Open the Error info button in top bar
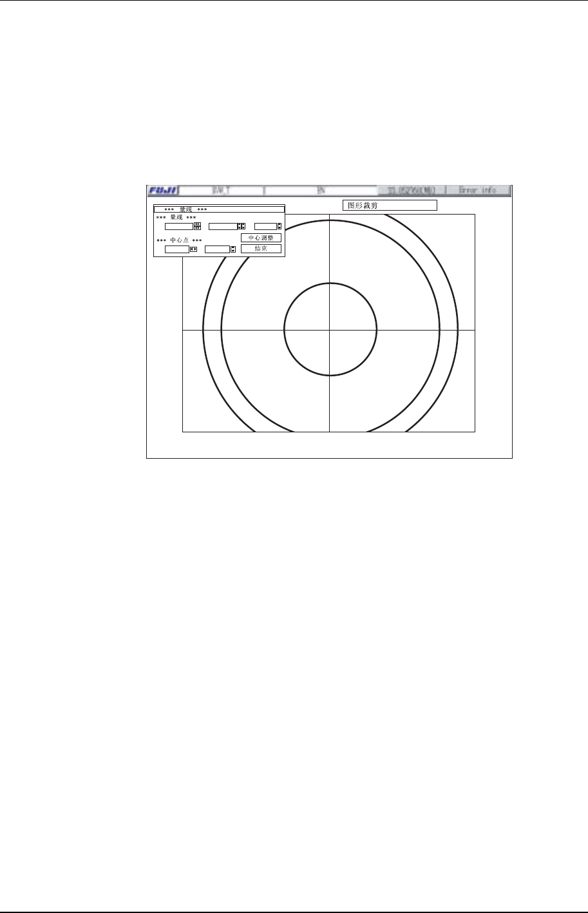The height and width of the screenshot is (913, 588). (477, 191)
